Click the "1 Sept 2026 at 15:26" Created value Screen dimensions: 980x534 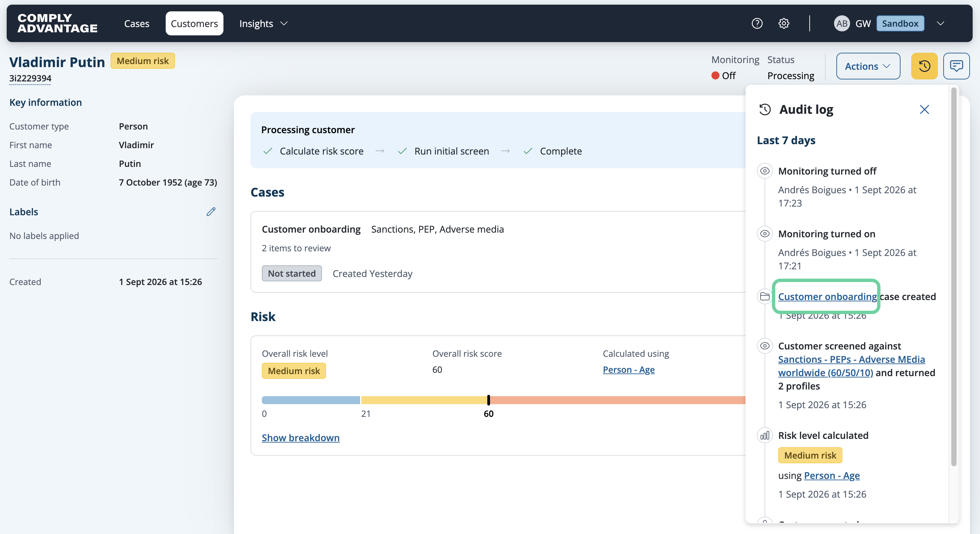click(x=160, y=282)
